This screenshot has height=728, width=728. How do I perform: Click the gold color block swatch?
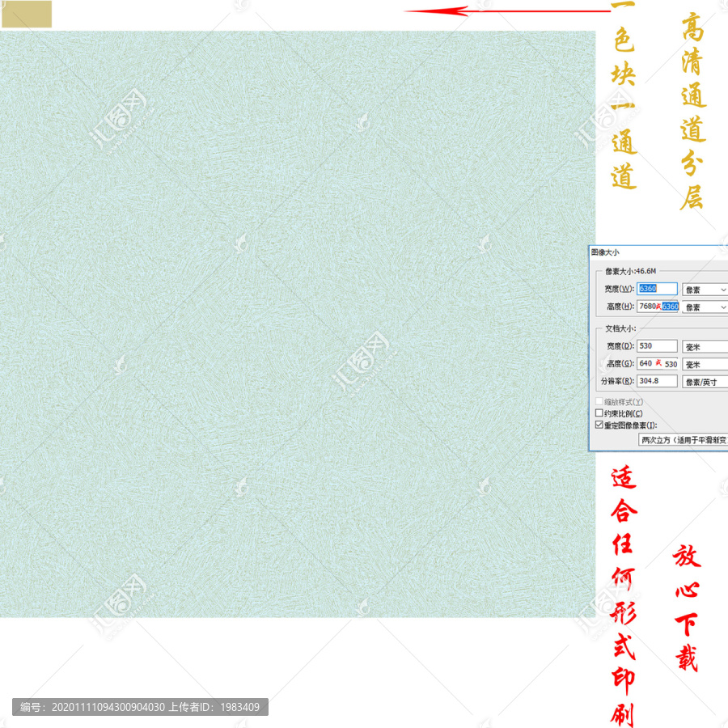point(27,14)
